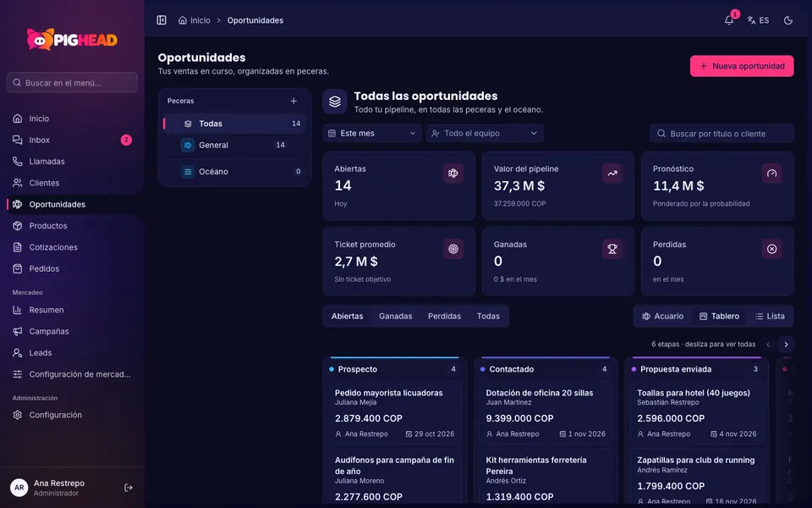Open Pedido mayorista licuadoras card
Screen dimensions: 812x508
tap(395, 412)
